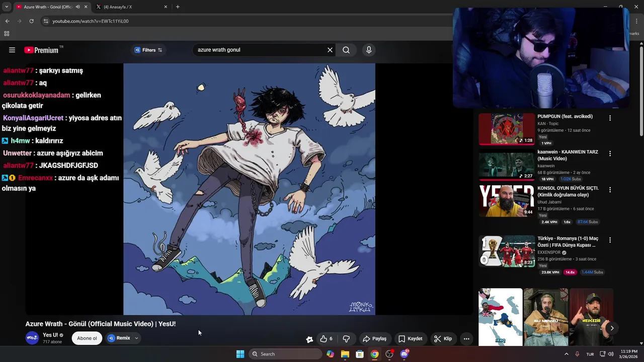Click the TUR keyboard language indicator
This screenshot has height=362, width=644.
click(x=590, y=354)
